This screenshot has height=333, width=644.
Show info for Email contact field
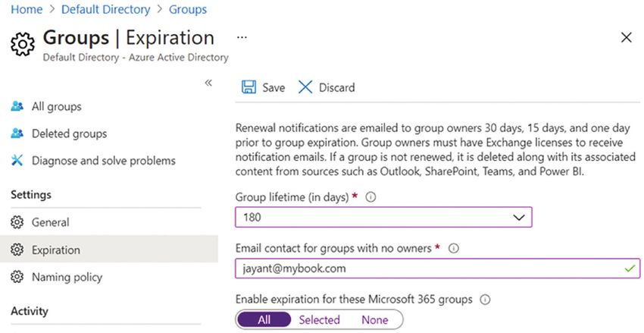(453, 248)
